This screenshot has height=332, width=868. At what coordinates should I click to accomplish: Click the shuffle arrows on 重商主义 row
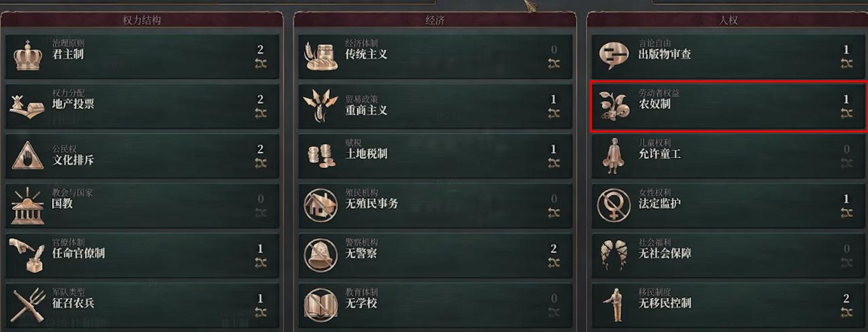[554, 113]
